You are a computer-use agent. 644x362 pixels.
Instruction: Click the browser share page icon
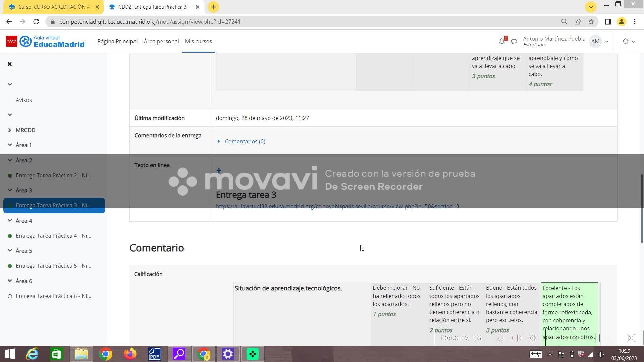point(578,22)
